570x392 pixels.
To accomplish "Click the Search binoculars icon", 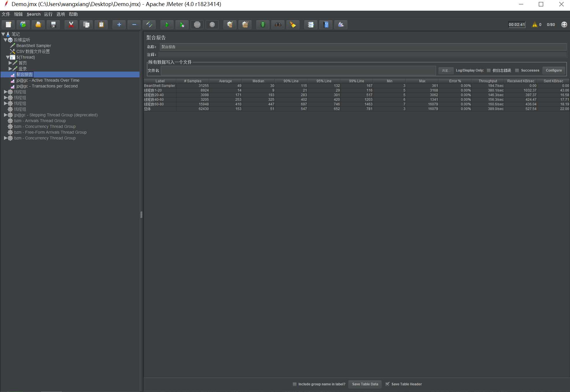I will pos(278,25).
